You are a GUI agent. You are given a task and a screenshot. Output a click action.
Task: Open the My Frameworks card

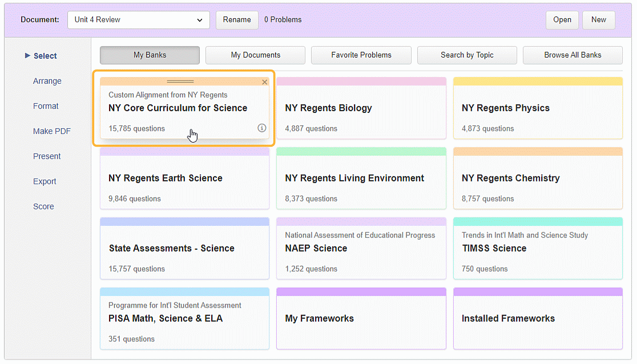point(361,319)
